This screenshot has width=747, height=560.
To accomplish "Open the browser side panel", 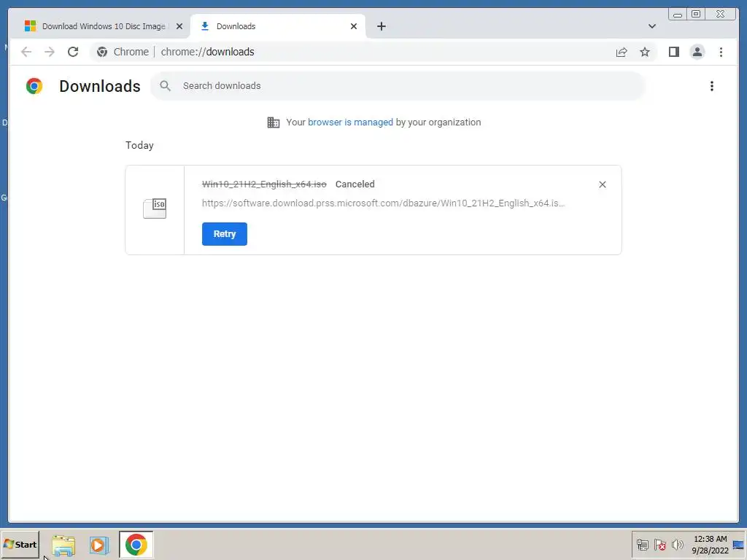I will coord(673,52).
